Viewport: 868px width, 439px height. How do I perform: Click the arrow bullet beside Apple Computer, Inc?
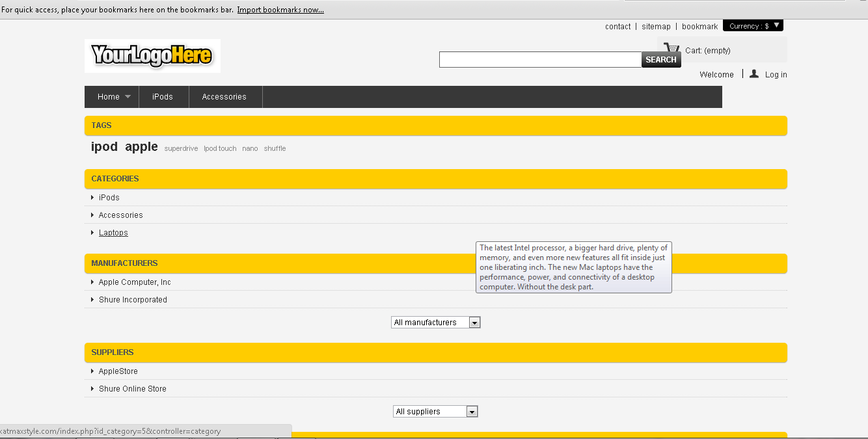tap(92, 282)
